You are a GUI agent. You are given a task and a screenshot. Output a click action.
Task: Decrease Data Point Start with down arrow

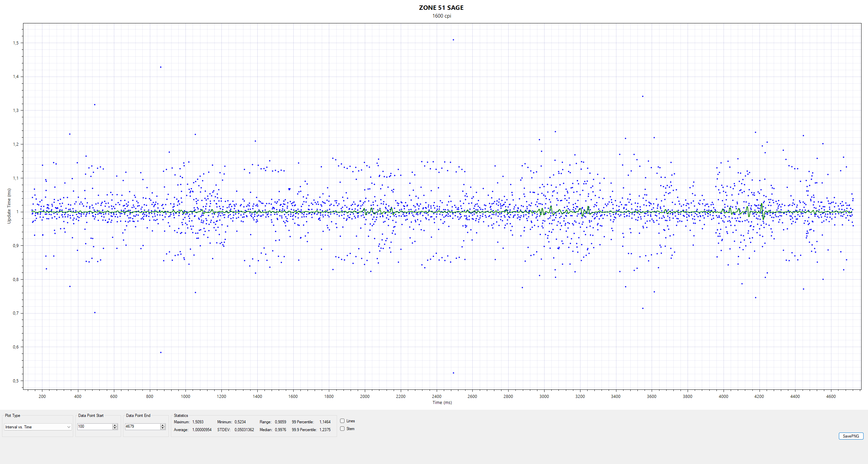pos(115,428)
